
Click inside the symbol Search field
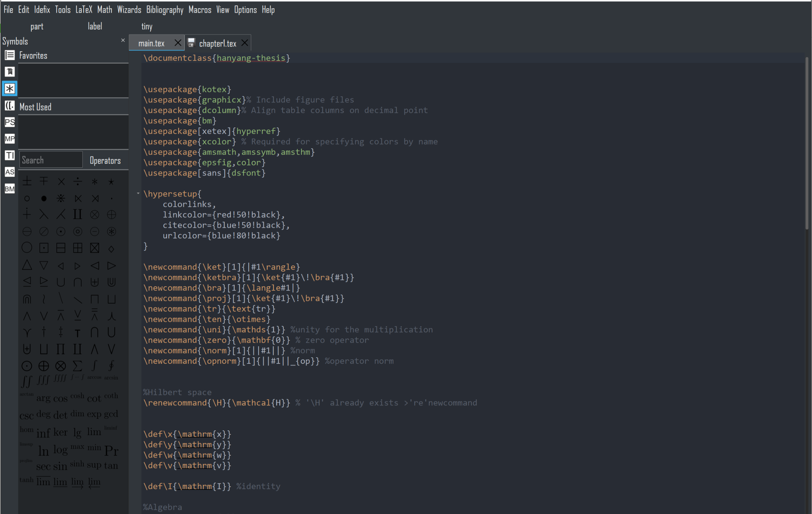pos(51,159)
